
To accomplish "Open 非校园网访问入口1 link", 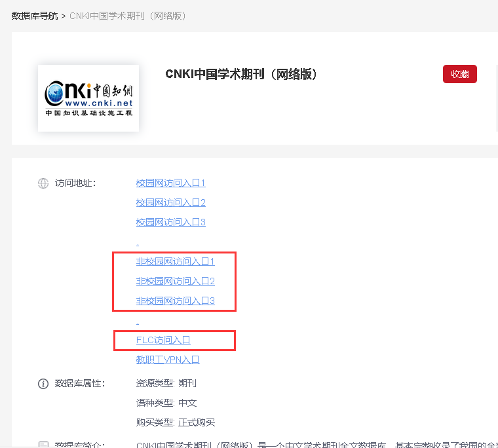I will point(176,261).
